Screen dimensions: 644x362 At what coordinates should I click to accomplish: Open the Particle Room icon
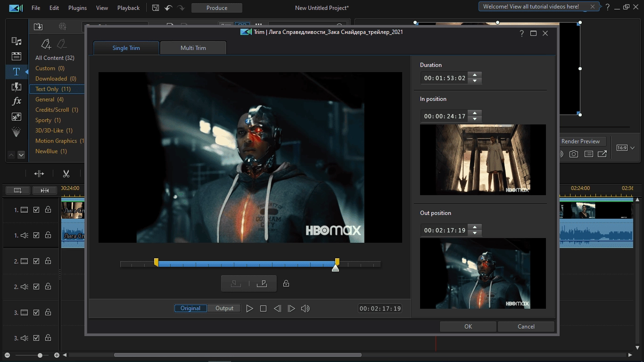(17, 132)
